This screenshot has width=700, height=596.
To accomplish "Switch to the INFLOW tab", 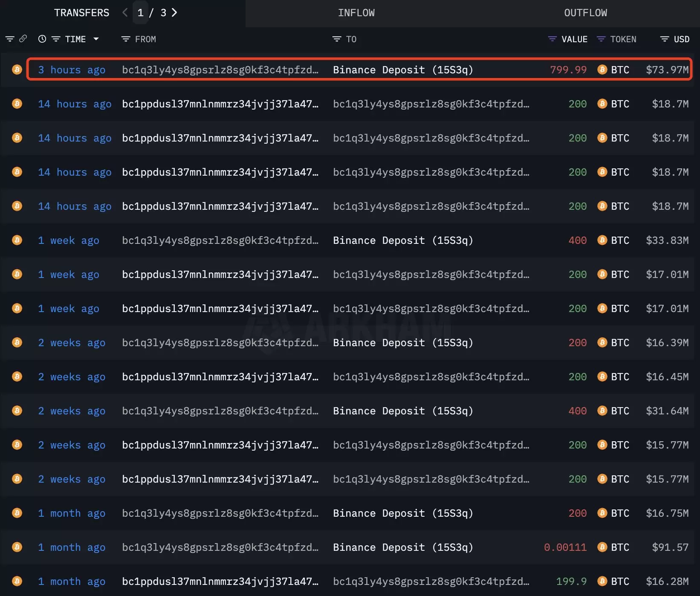I will point(356,13).
